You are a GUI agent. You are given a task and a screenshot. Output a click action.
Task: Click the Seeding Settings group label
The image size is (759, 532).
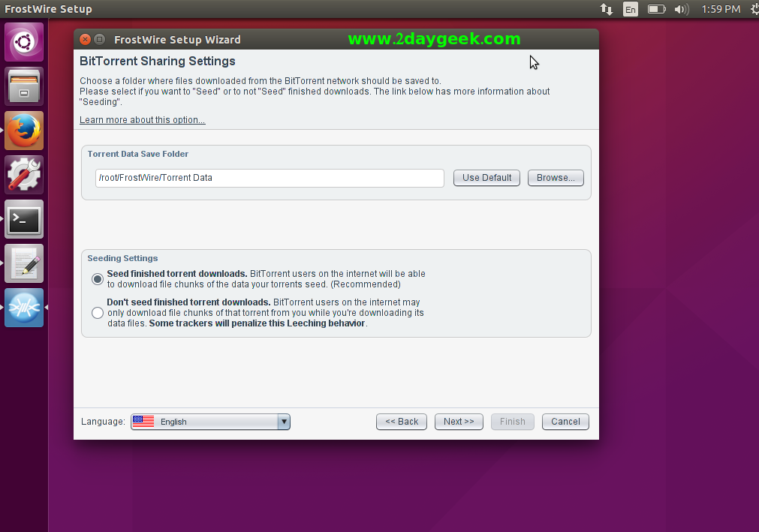click(122, 258)
